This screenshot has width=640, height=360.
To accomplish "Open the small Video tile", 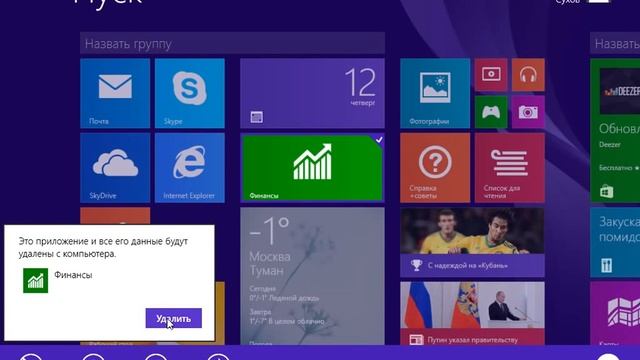I will point(491,75).
